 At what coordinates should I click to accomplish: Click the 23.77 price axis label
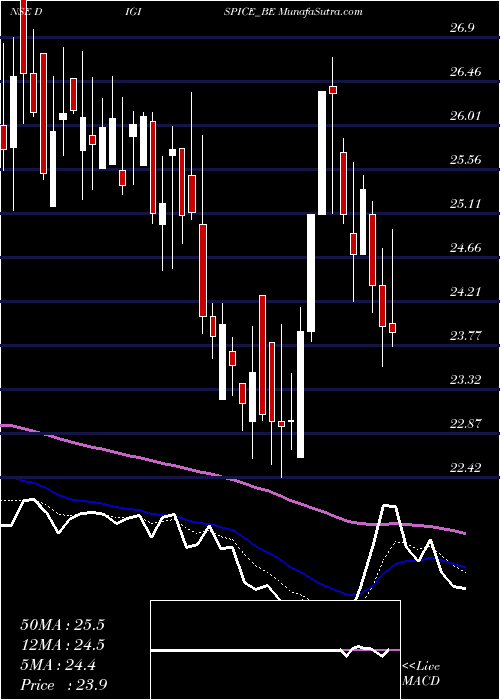coord(466,336)
